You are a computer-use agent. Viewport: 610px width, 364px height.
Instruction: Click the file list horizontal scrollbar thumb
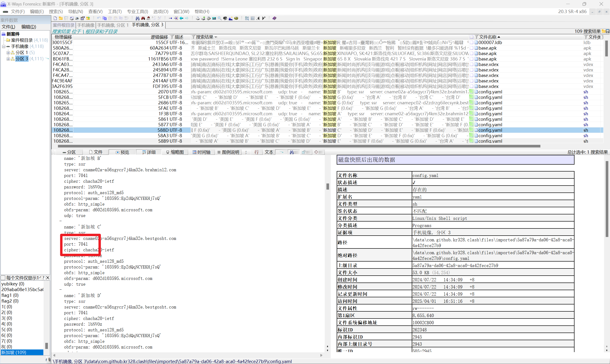[299, 146]
